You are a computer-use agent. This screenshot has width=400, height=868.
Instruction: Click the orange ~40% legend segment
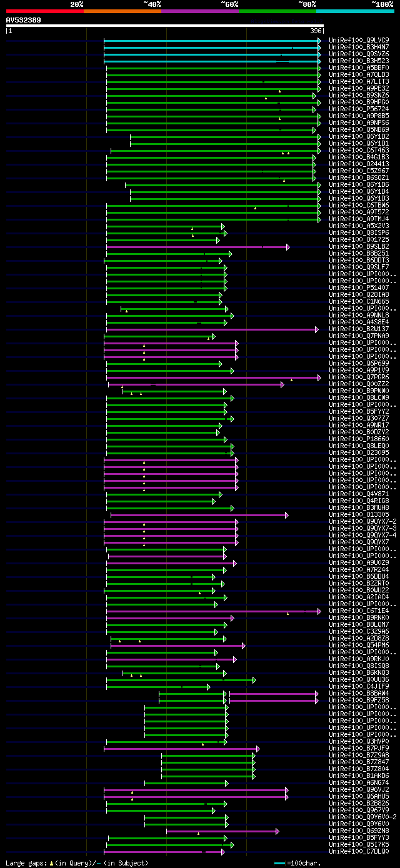coord(122,11)
